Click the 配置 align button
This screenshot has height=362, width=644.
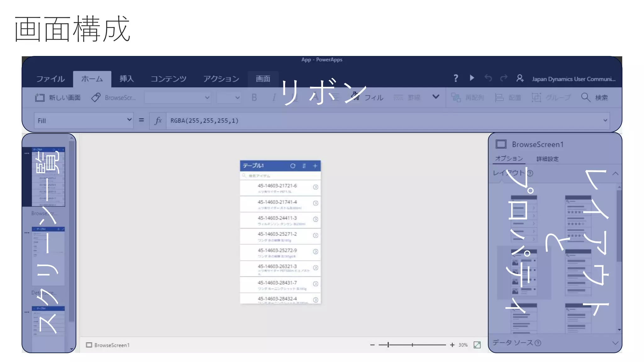(x=508, y=97)
